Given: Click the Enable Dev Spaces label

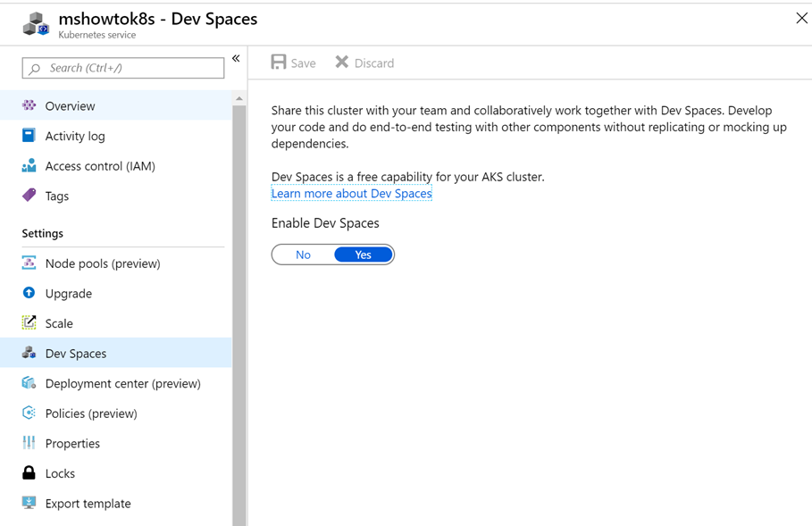Looking at the screenshot, I should click(325, 223).
